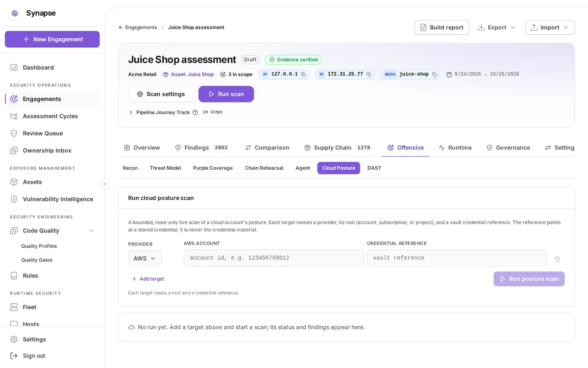588x368 pixels.
Task: Click the New Engagement button
Action: (52, 39)
